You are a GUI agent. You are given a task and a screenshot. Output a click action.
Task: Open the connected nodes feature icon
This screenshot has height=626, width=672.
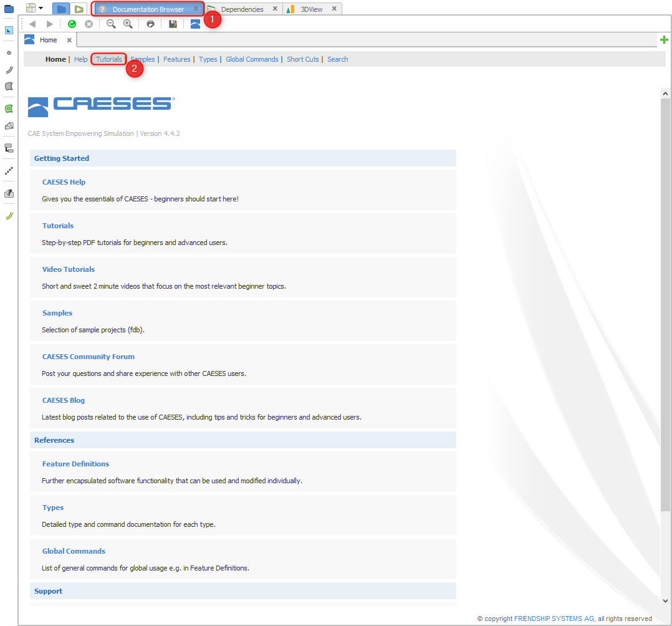click(x=9, y=148)
